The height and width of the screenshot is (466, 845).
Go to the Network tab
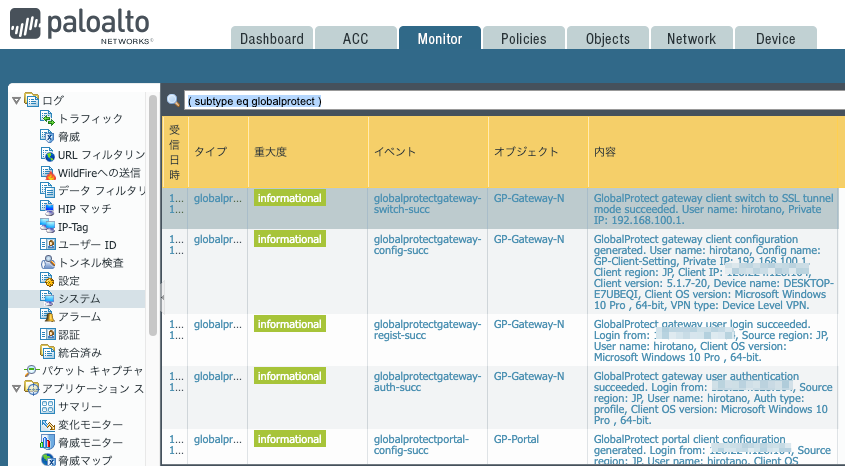click(691, 38)
